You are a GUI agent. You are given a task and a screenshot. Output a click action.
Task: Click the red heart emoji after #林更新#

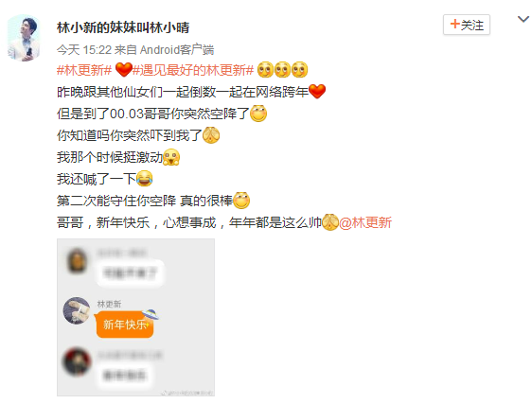click(123, 69)
